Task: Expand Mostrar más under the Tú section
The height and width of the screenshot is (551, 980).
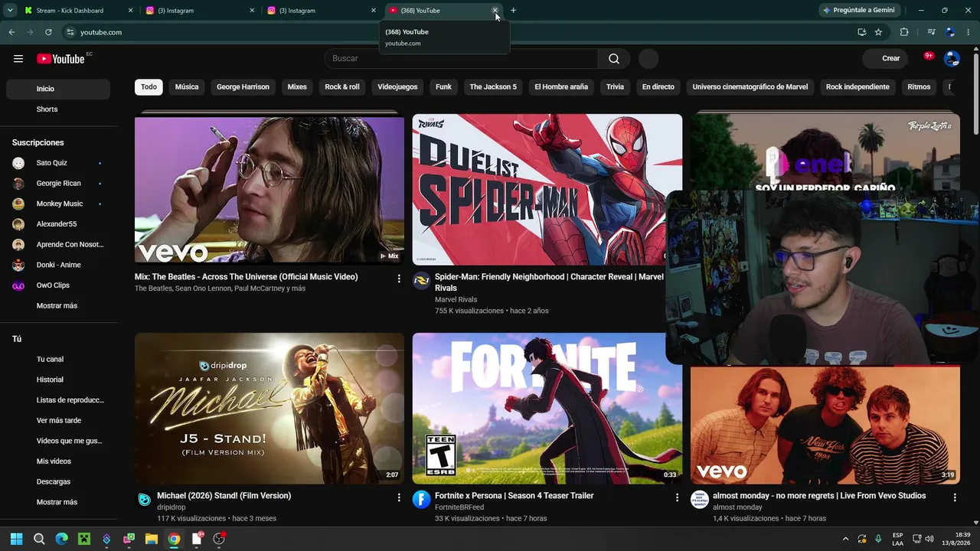Action: (x=58, y=502)
